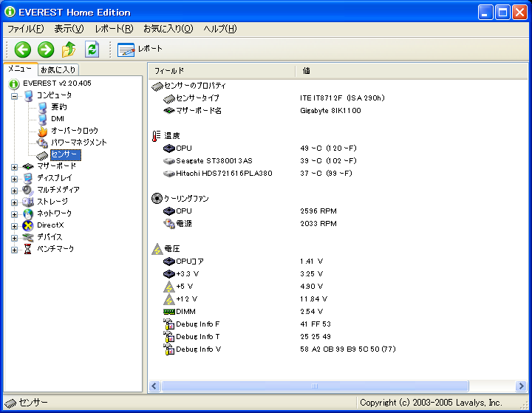Click the ネットワーク globe icon
This screenshot has width=532, height=413.
point(28,214)
